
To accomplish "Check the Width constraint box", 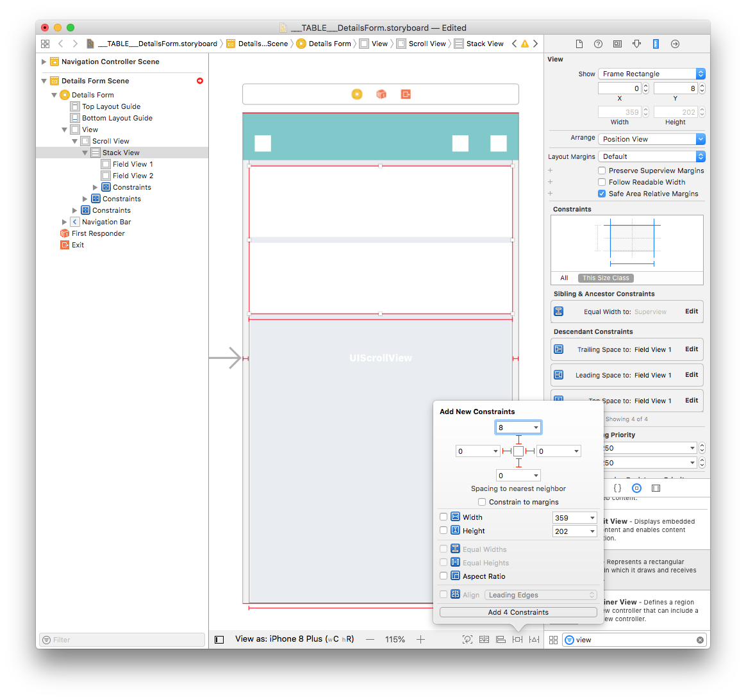I will [443, 517].
